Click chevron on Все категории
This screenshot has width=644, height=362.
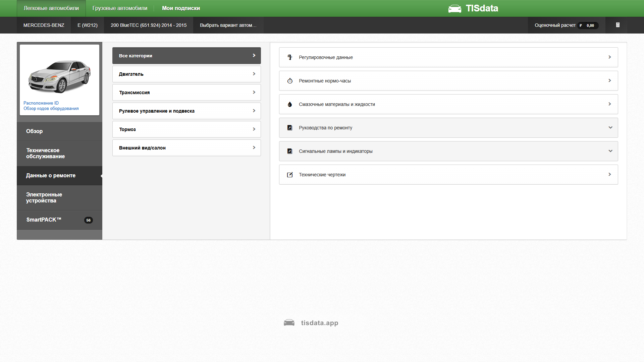tap(254, 55)
